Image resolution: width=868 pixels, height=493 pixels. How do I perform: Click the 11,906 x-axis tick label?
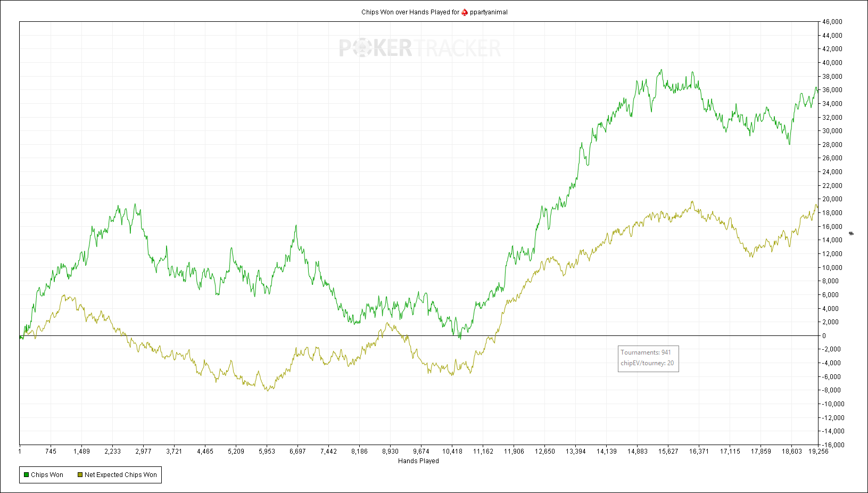tap(514, 451)
